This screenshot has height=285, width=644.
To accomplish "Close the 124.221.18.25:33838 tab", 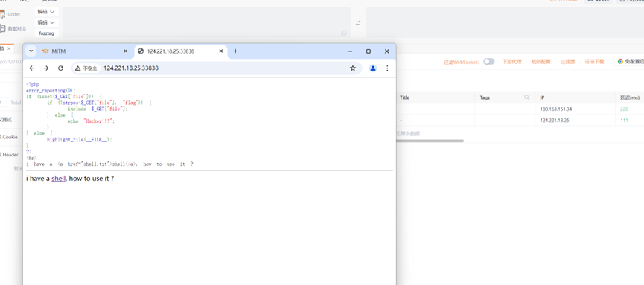I will pos(221,51).
